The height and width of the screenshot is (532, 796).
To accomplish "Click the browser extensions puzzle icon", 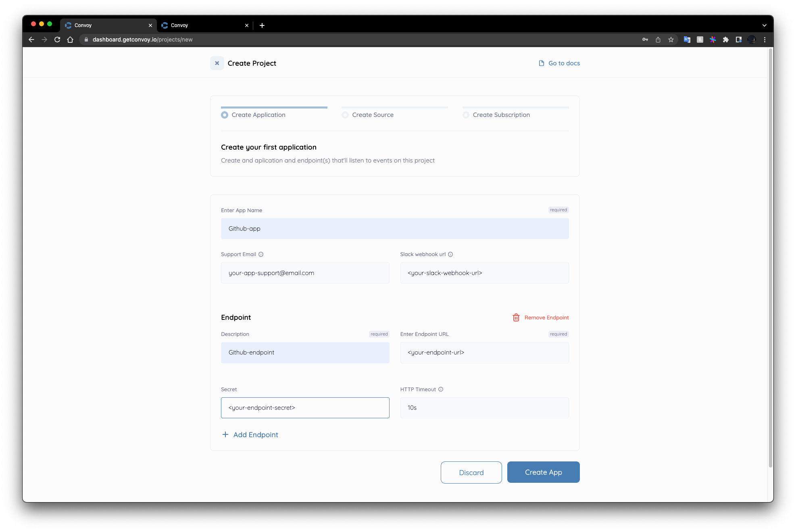I will 725,40.
